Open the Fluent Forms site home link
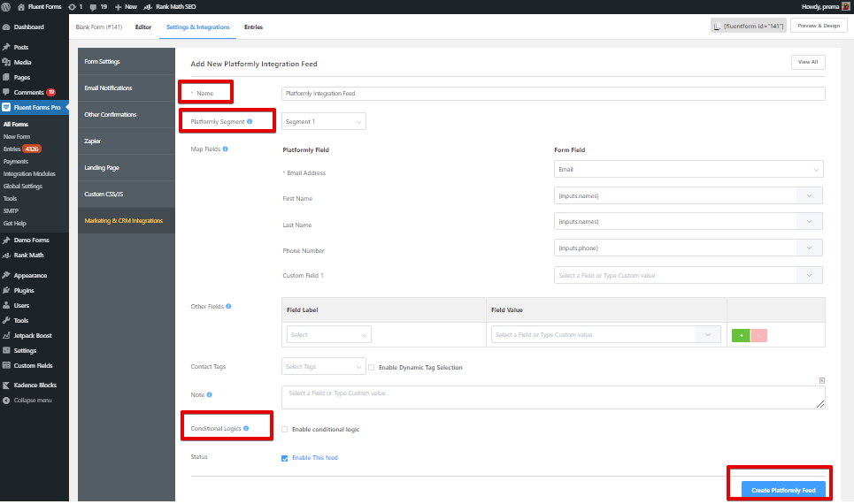 pyautogui.click(x=39, y=6)
